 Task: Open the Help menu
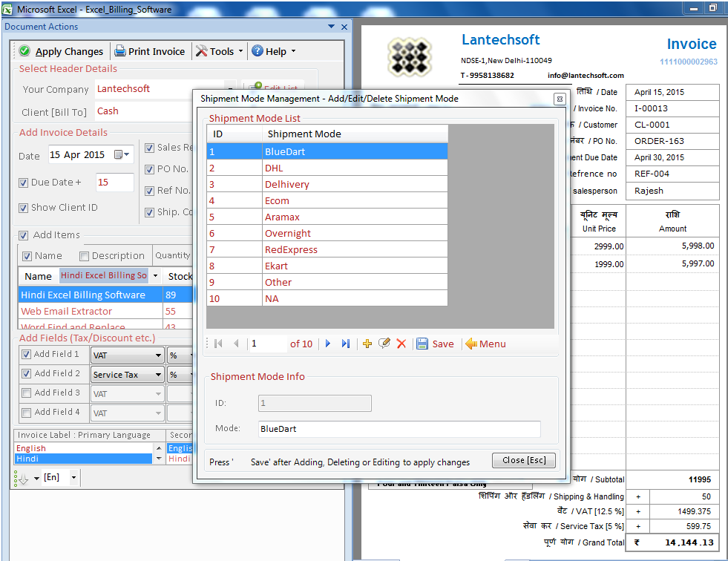pyautogui.click(x=274, y=51)
